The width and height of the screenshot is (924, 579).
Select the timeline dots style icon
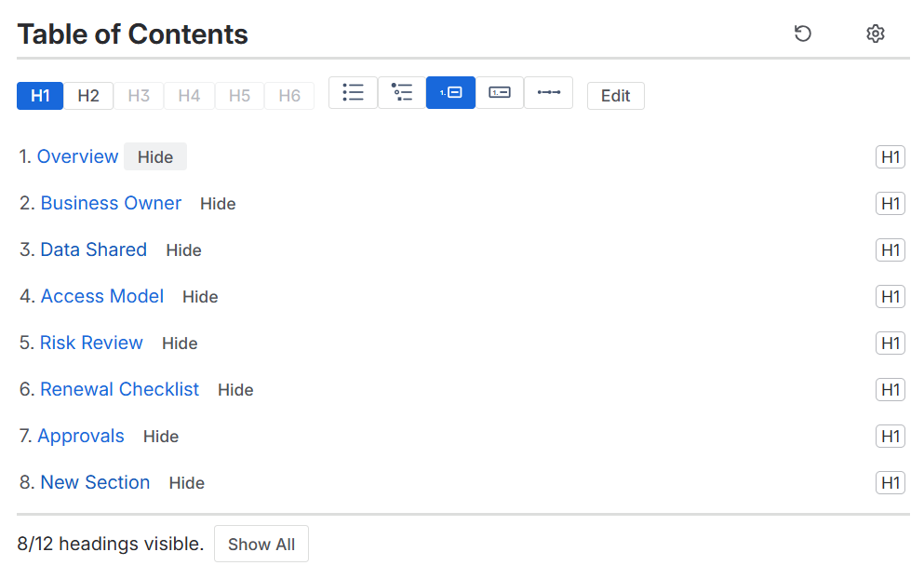click(549, 92)
